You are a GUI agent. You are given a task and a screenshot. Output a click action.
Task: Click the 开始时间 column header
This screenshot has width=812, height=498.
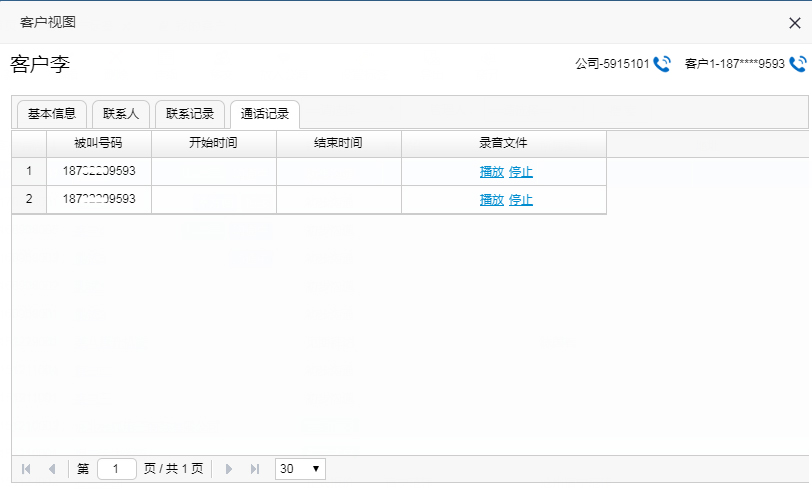tap(213, 144)
